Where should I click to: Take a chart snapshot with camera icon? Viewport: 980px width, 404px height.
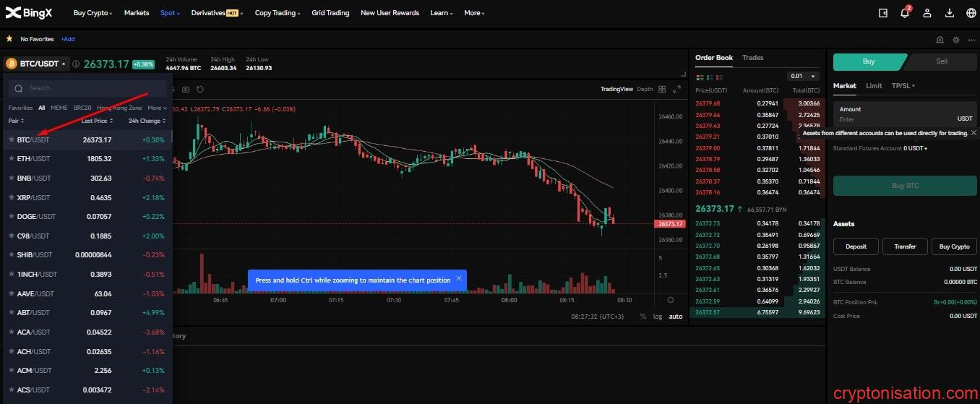(x=186, y=90)
